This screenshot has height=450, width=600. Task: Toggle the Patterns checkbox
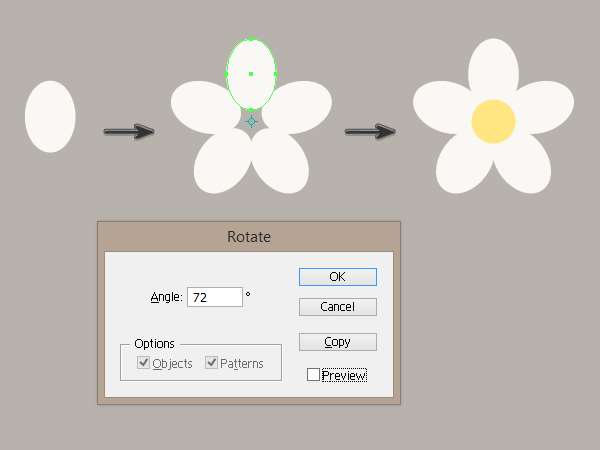pyautogui.click(x=211, y=362)
